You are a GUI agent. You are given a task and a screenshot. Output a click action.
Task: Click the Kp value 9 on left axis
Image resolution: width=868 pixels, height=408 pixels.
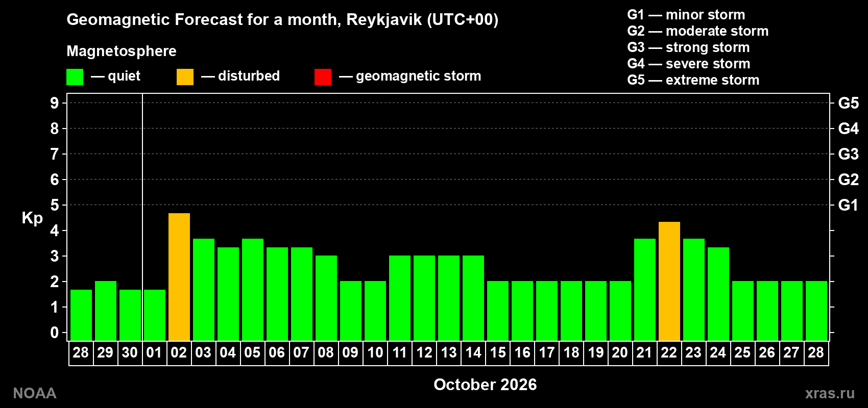tap(55, 103)
